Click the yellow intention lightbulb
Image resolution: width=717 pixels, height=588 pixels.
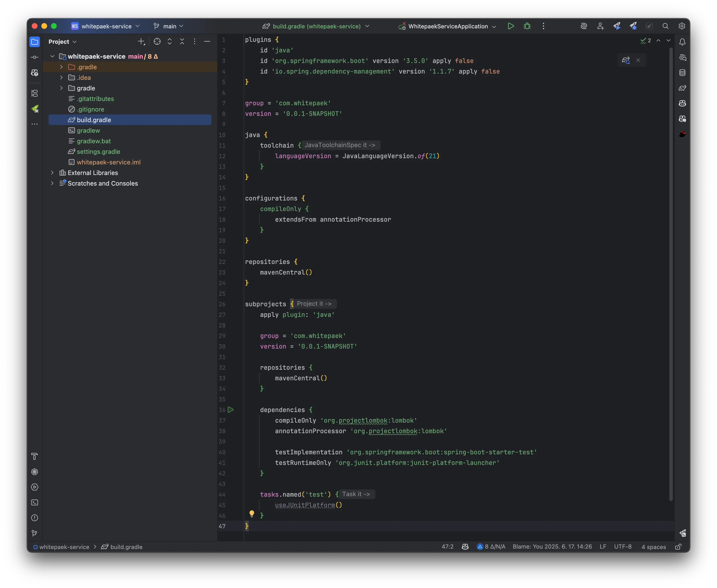coord(252,513)
